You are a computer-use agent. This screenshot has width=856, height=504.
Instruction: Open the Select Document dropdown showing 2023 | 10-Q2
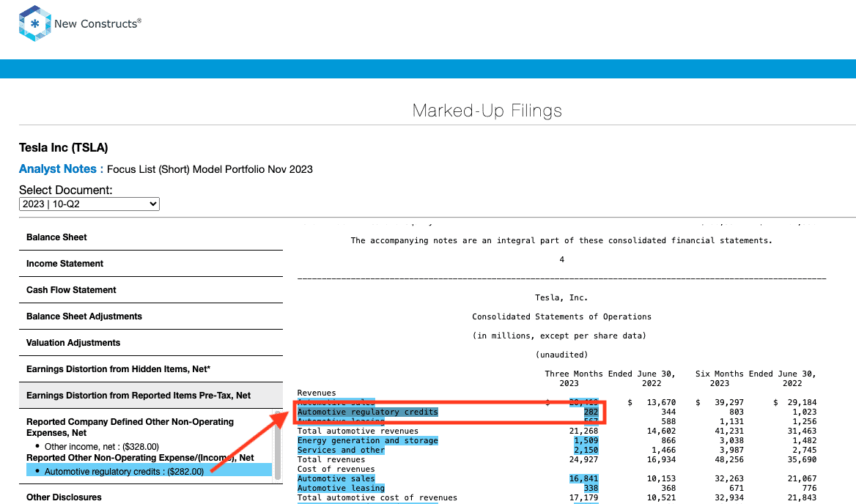[x=89, y=204]
